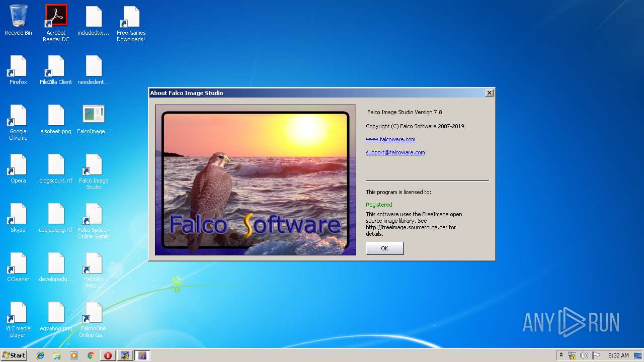This screenshot has height=362, width=644.
Task: Click the FreeImage open source library notice text
Action: [414, 224]
